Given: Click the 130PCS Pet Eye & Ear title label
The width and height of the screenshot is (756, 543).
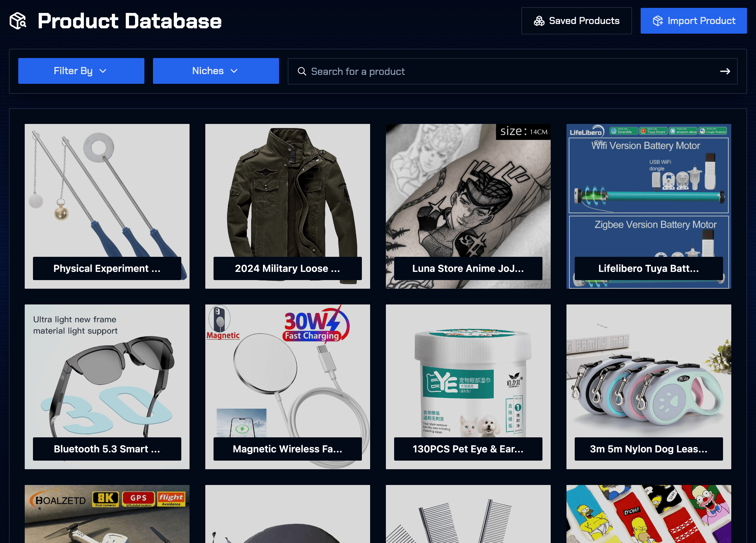Looking at the screenshot, I should point(468,449).
